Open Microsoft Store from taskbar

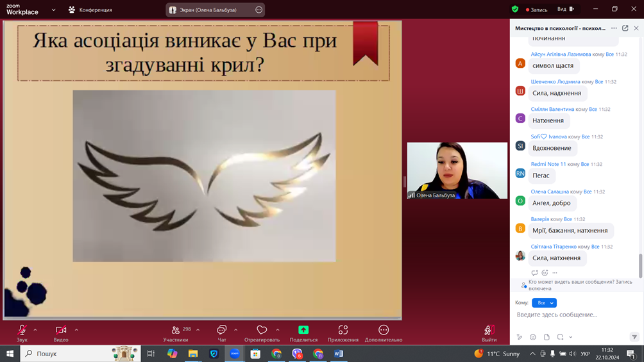point(255,354)
